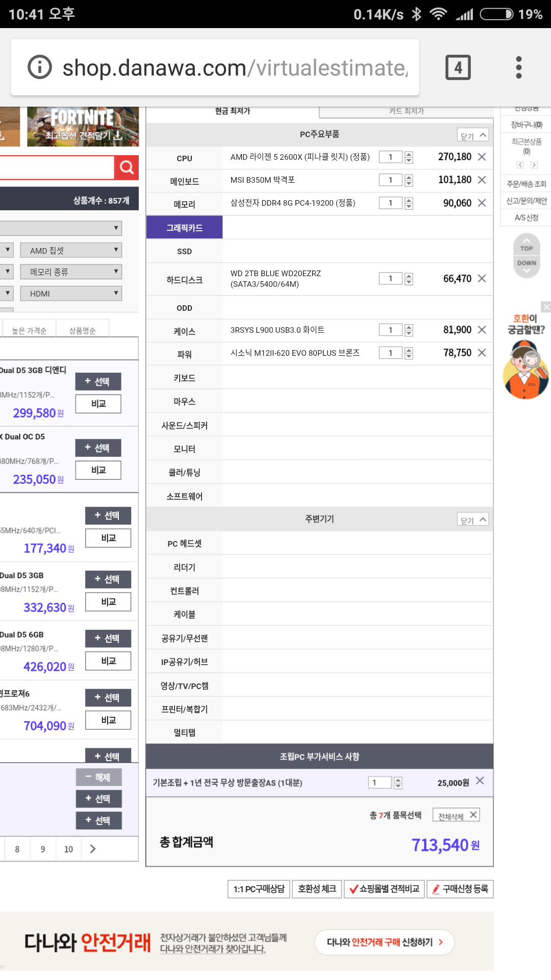Open the A/S 신청 service request link
This screenshot has height=980, width=551.
pos(526,217)
